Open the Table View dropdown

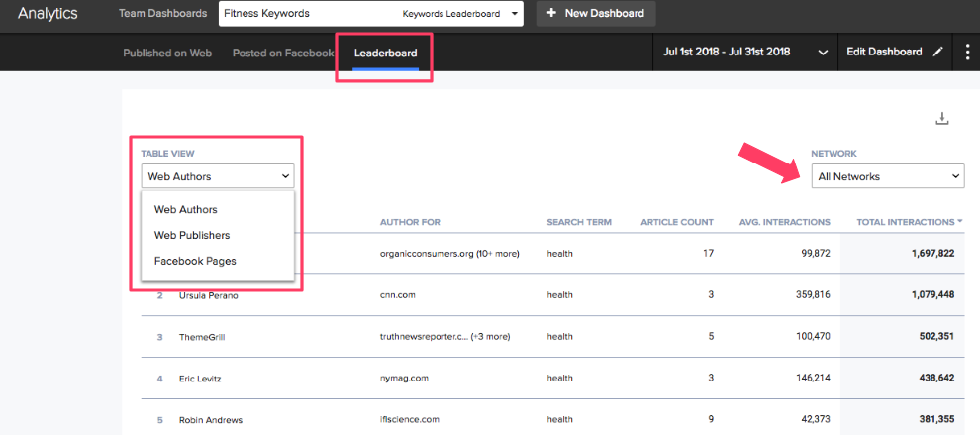tap(218, 176)
